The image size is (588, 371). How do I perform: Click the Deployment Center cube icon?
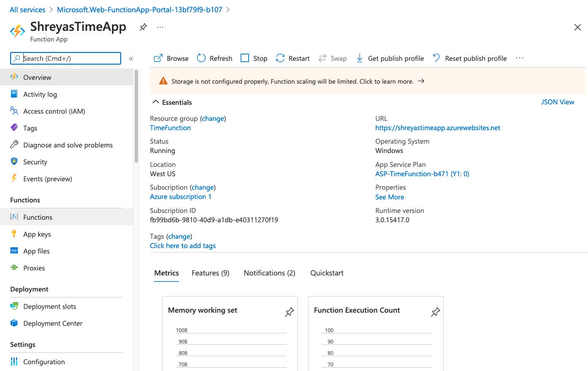tap(14, 323)
